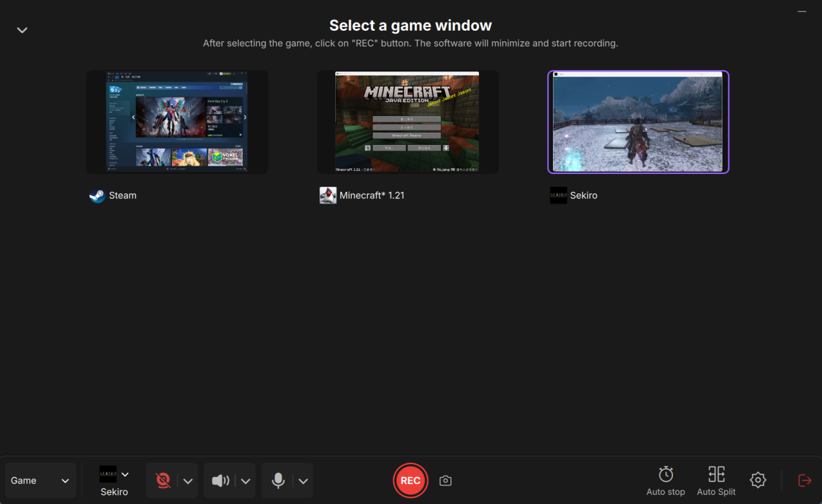
Task: Select the Minecraft 1.21 window thumbnail
Action: pyautogui.click(x=408, y=122)
